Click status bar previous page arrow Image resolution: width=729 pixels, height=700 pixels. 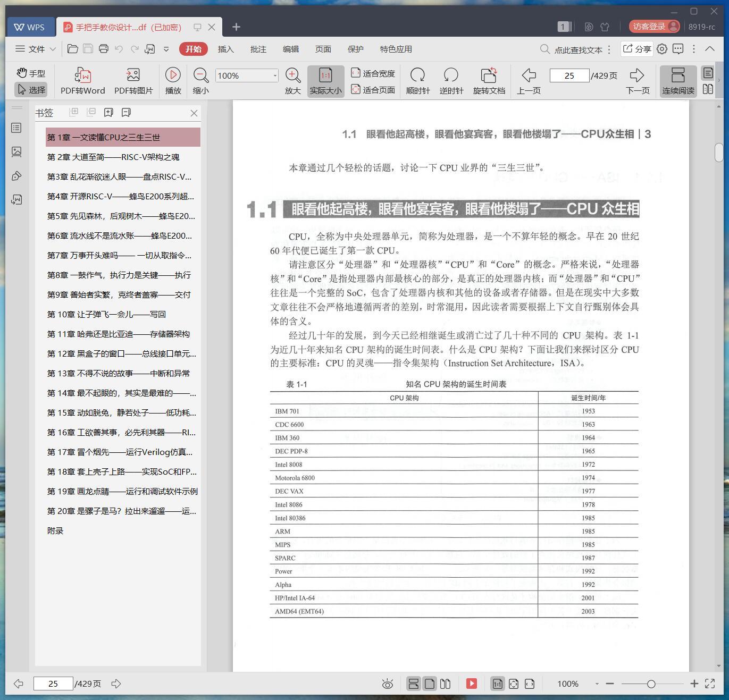19,684
